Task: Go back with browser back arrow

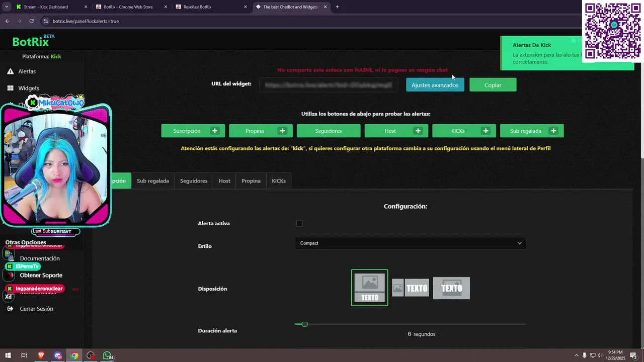Action: tap(7, 21)
